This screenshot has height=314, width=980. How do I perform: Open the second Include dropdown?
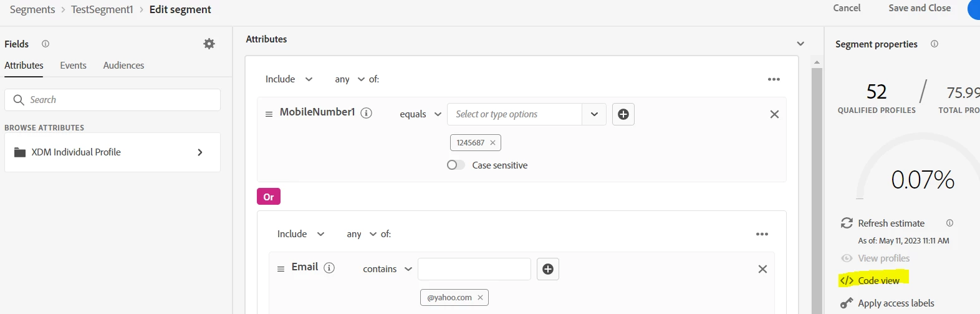pos(300,234)
